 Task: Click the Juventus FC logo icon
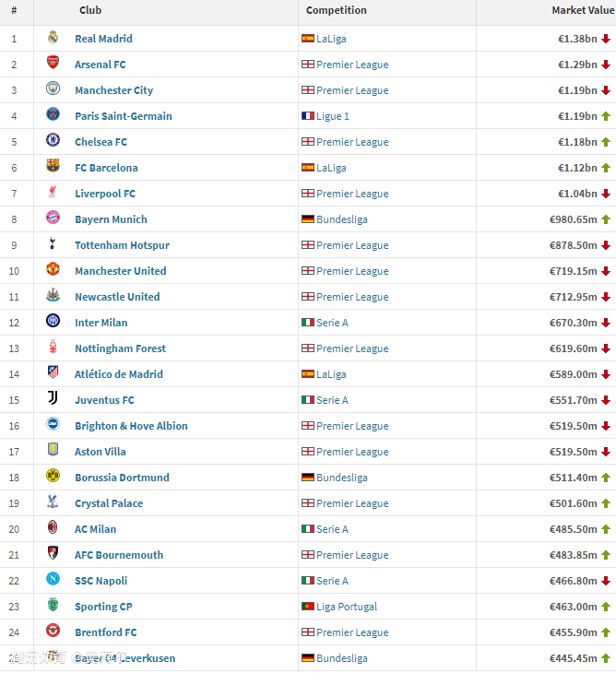53,399
